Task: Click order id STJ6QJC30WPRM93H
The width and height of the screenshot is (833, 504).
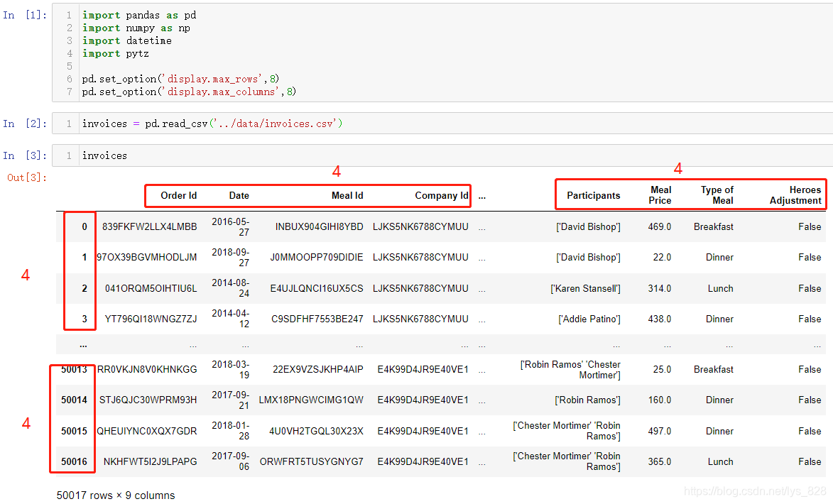Action: coord(148,400)
